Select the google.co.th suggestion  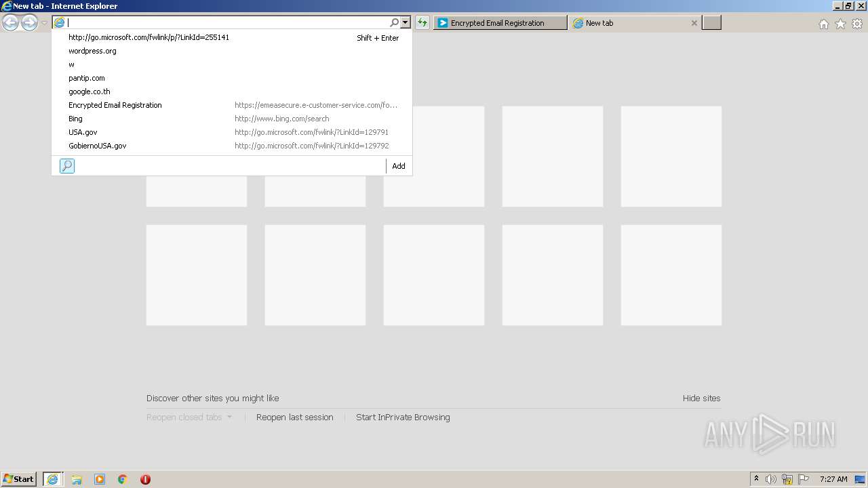(x=232, y=91)
